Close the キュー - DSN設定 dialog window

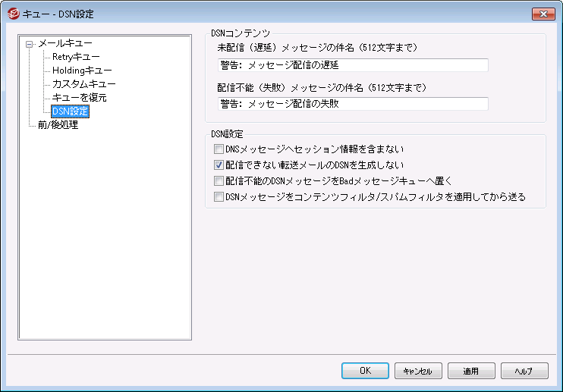pos(542,14)
